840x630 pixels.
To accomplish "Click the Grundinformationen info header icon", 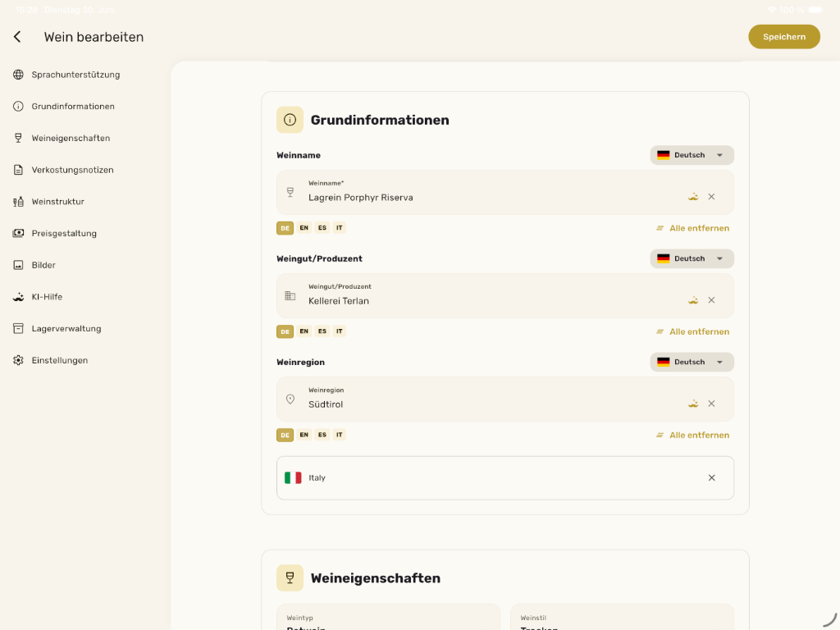I will (290, 120).
